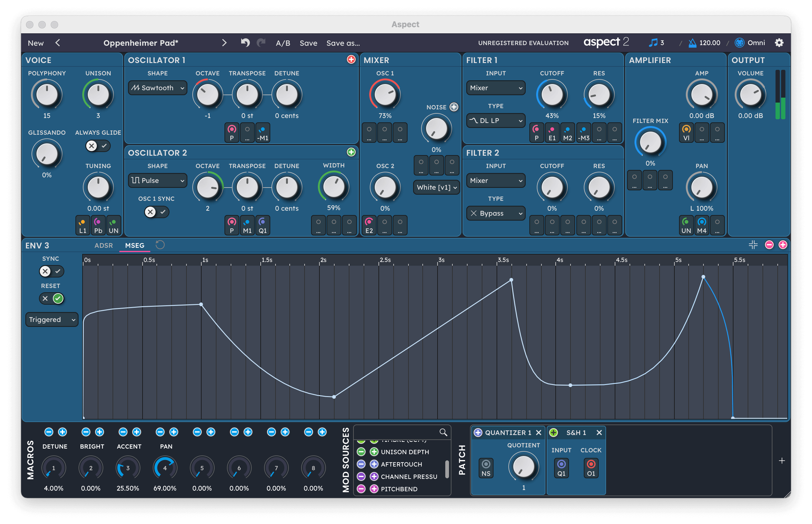
Task: Click the Filter 1 Cutoff knob
Action: coord(552,95)
